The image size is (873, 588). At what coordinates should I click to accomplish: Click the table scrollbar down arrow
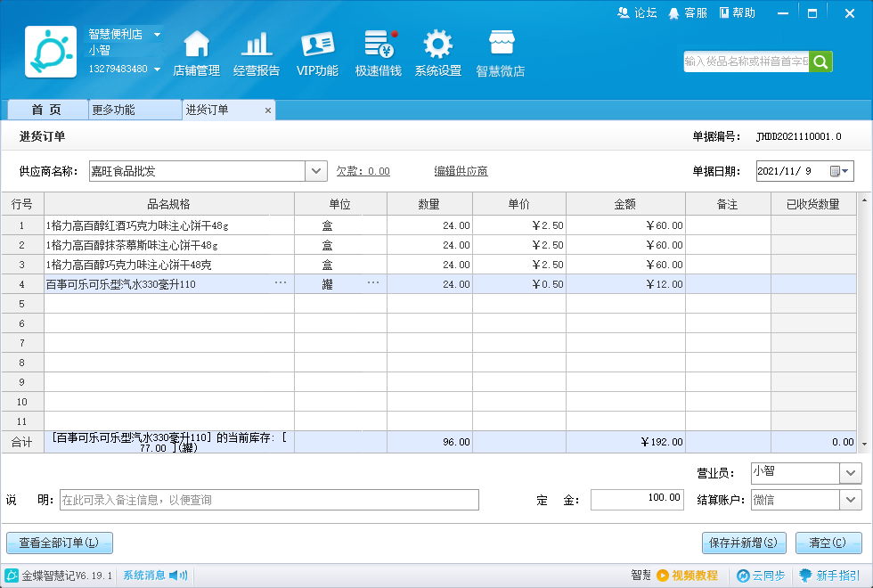point(865,444)
